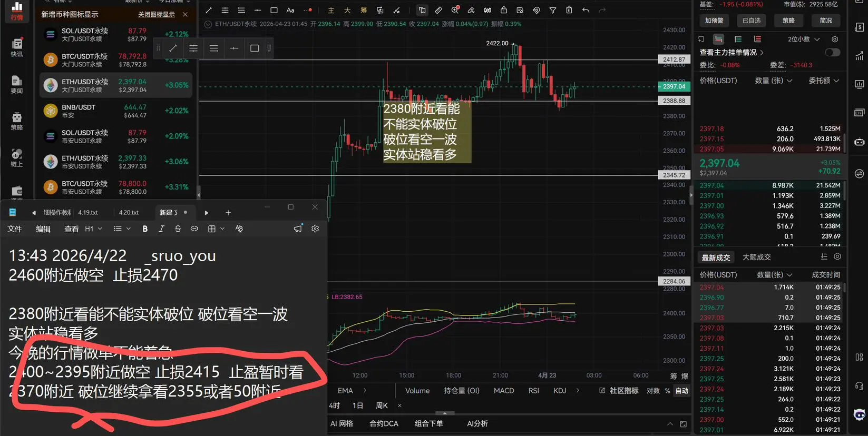The width and height of the screenshot is (868, 436).
Task: Apply bold formatting in the notepad
Action: 145,229
